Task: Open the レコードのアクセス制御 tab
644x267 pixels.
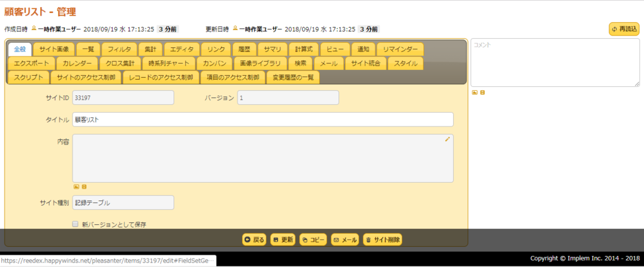Action: 161,77
